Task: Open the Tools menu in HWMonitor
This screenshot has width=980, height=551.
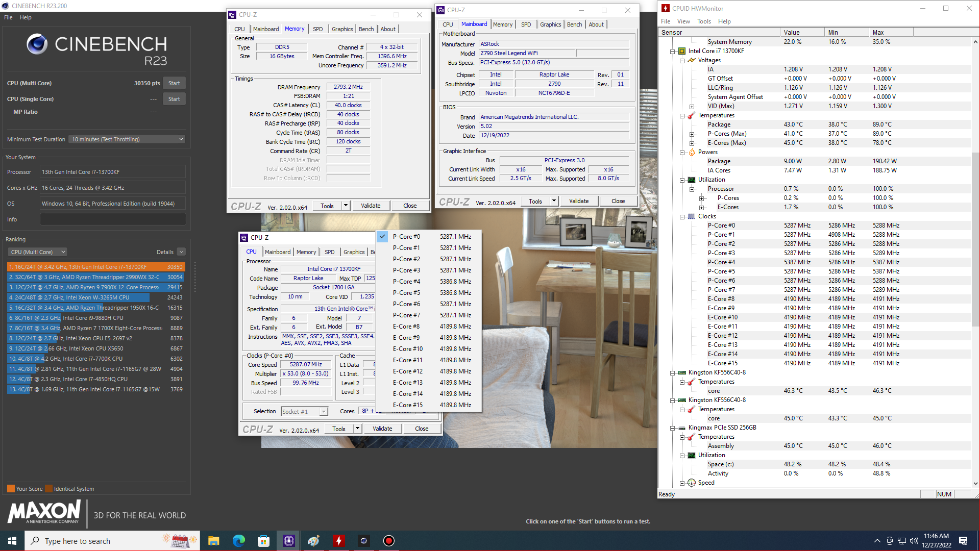Action: point(704,21)
